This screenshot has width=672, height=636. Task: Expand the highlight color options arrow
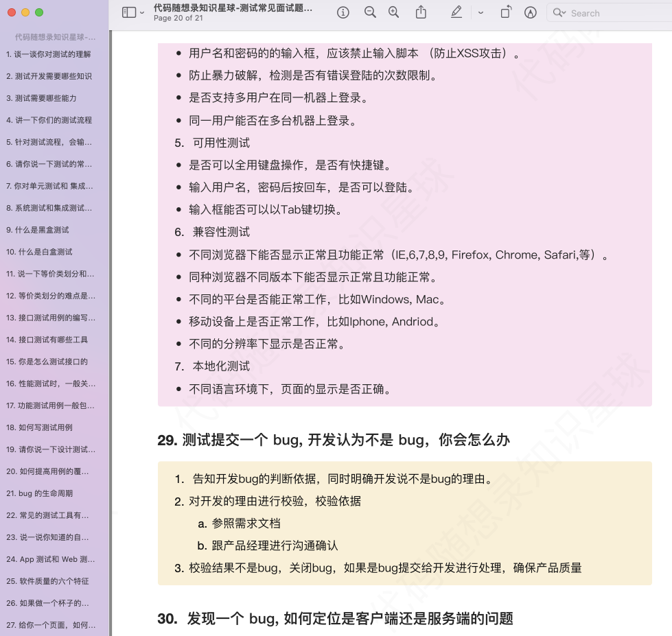(481, 13)
